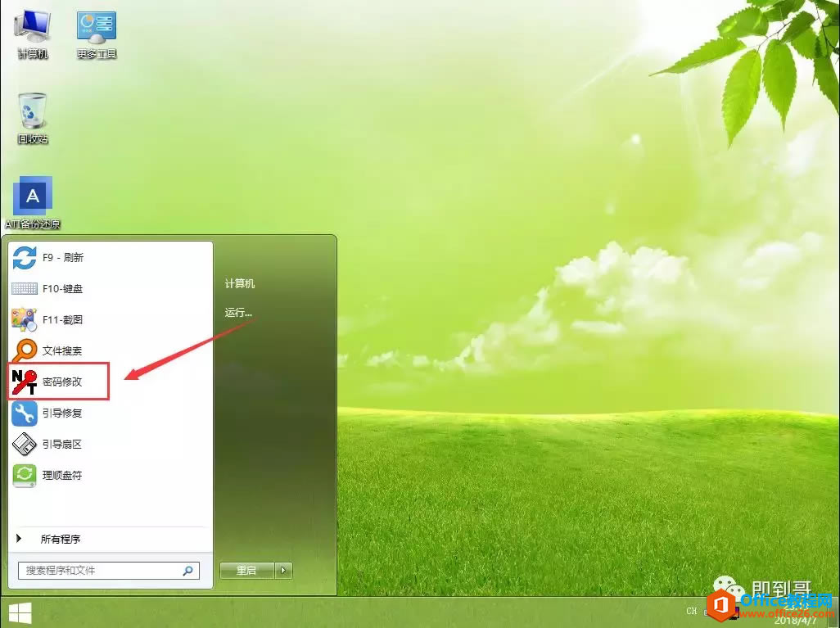Open the 更多工具 desktop icon
Screen dimensions: 840x628
pos(97,34)
